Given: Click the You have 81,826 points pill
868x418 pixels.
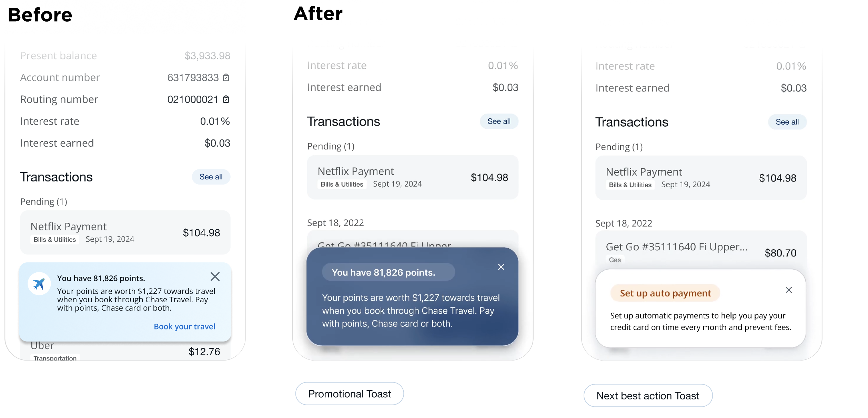Looking at the screenshot, I should [388, 272].
